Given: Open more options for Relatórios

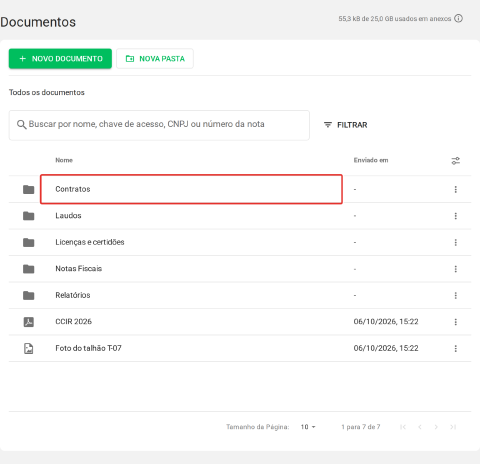Looking at the screenshot, I should (456, 295).
